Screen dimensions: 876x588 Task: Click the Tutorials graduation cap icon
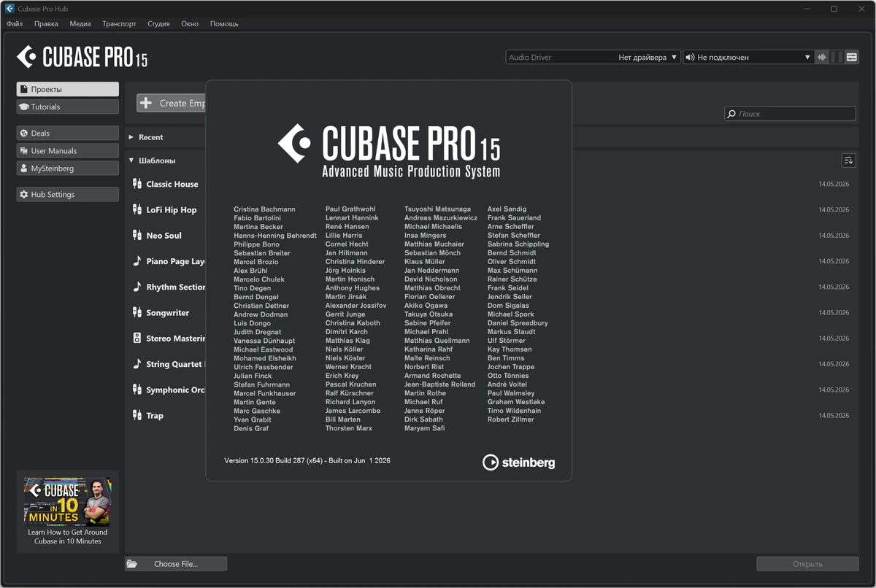coord(24,107)
